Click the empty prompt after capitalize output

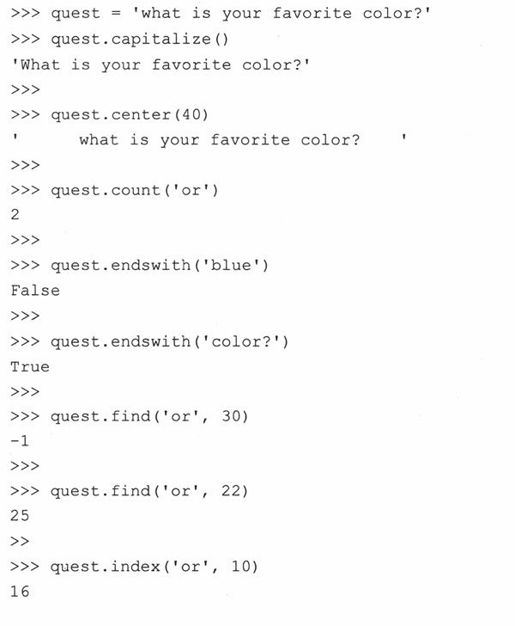(25, 89)
